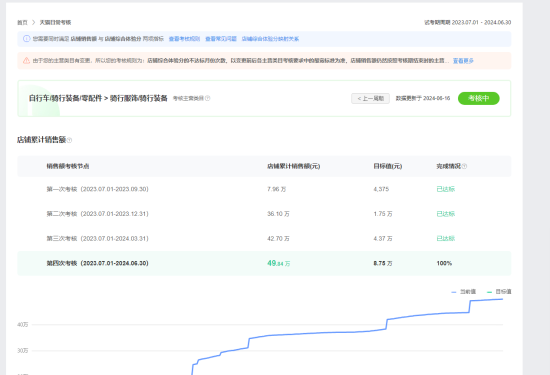Toggle the 当前值 series in chart legend

click(x=463, y=292)
